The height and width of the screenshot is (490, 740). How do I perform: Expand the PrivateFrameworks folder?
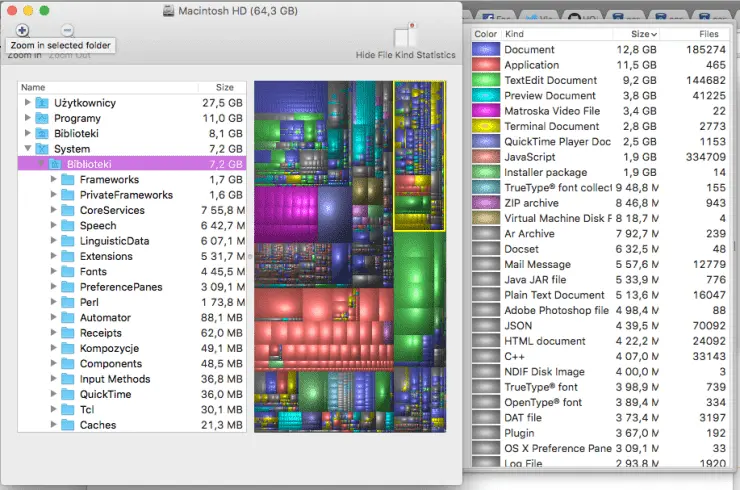(x=53, y=195)
